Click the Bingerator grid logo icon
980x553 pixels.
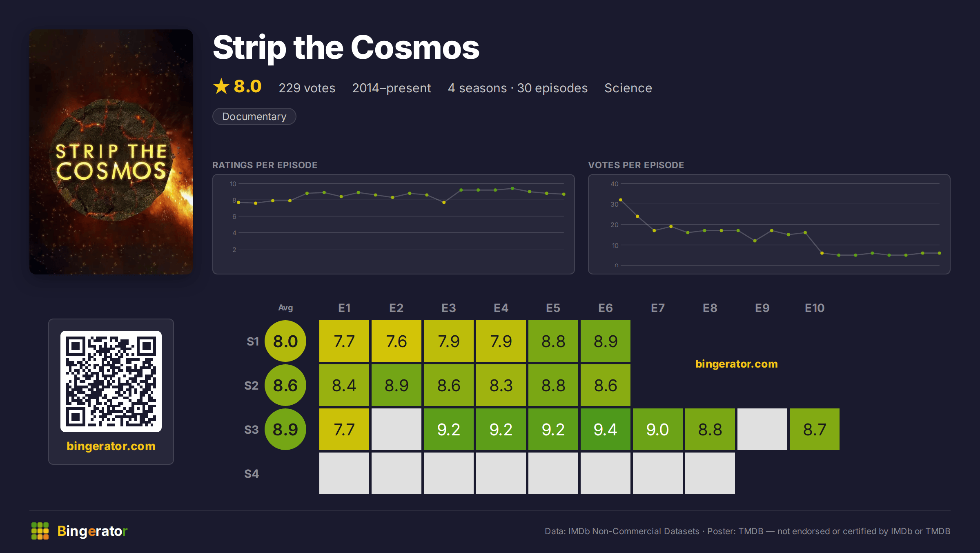coord(40,531)
